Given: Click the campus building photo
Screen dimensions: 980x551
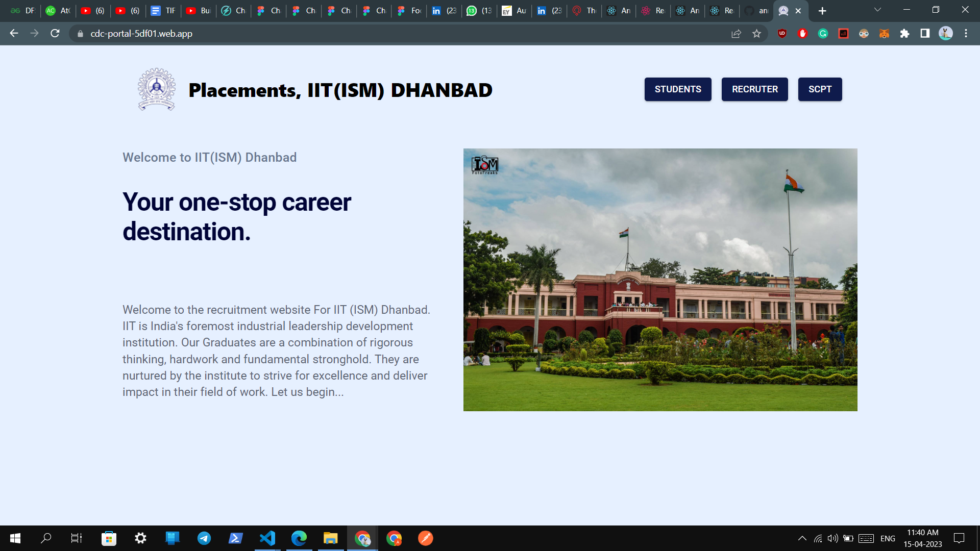Looking at the screenshot, I should pos(660,280).
